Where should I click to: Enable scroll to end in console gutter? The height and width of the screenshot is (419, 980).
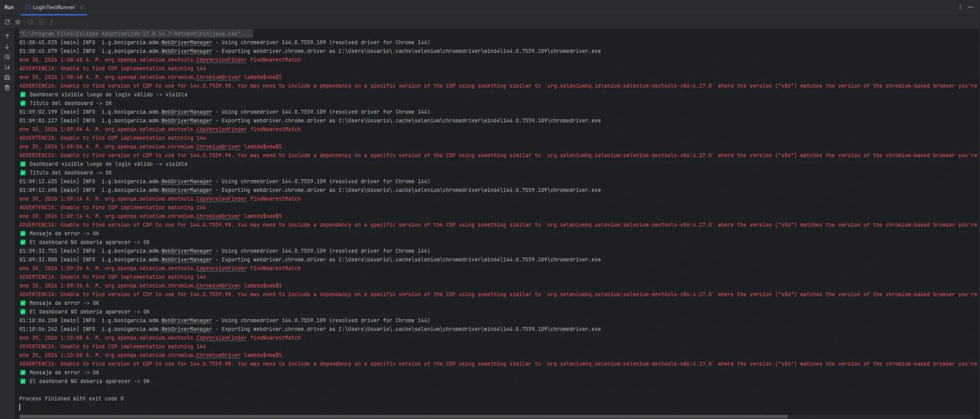pyautogui.click(x=7, y=68)
